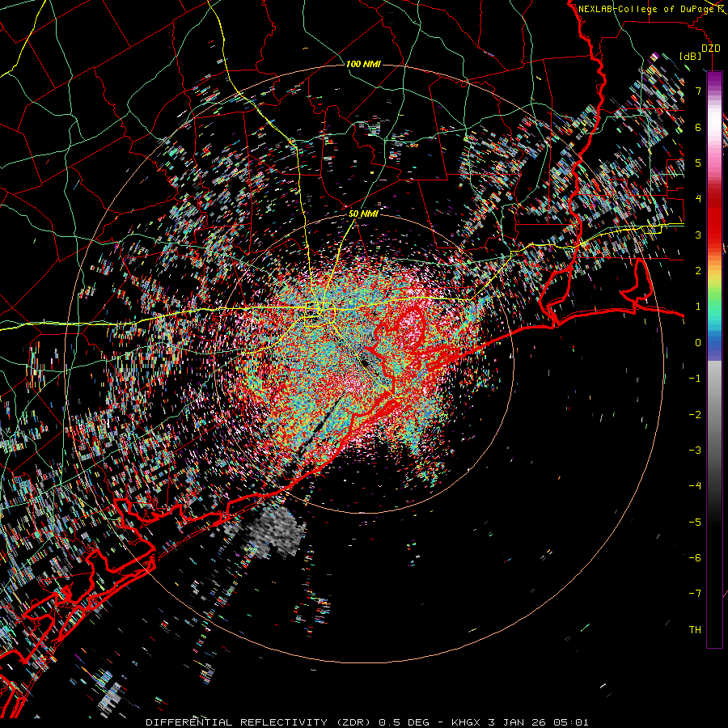This screenshot has height=728, width=728.
Task: Click the "-7" tick label on the scale
Action: (x=695, y=594)
